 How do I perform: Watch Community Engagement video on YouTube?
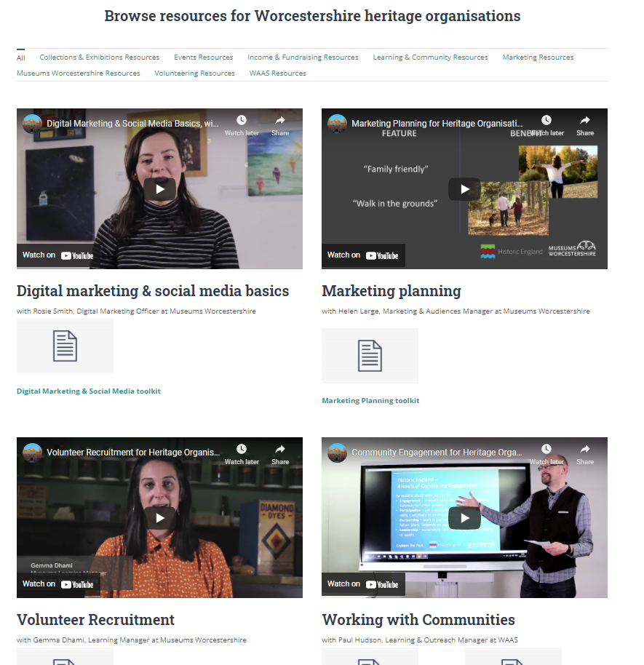tap(363, 584)
